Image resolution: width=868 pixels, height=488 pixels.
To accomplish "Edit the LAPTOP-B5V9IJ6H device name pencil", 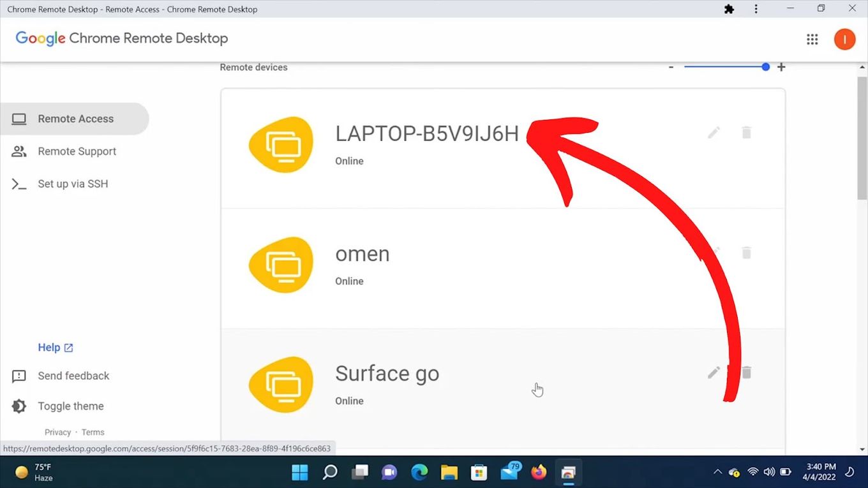I will [x=714, y=133].
